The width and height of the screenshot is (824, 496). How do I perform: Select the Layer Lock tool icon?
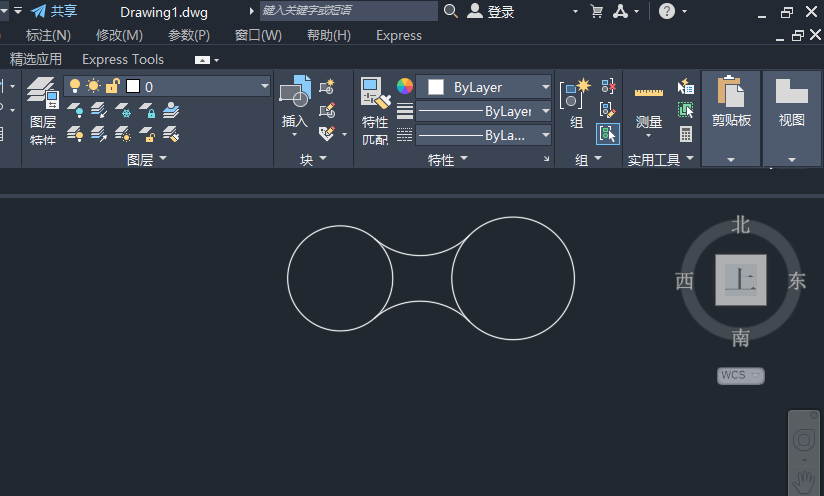147,110
